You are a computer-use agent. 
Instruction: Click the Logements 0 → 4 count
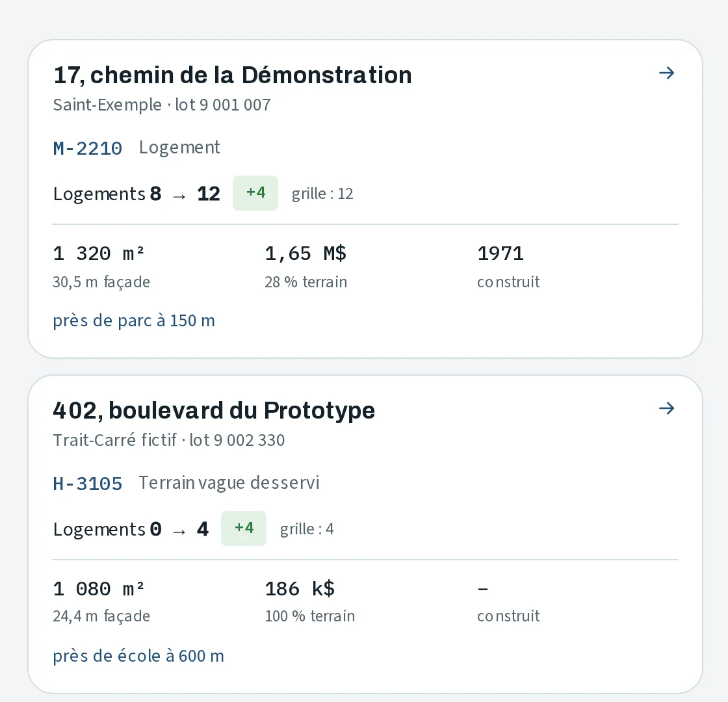click(131, 529)
